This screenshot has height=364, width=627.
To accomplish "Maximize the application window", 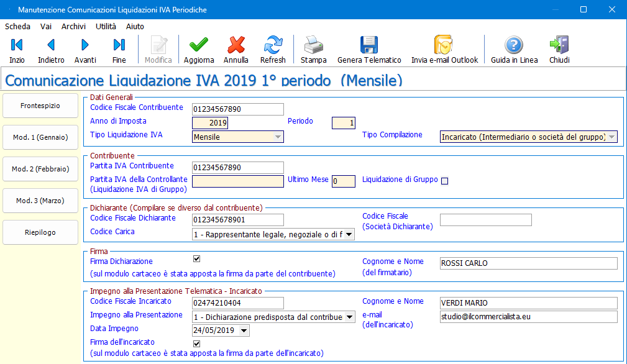I will click(584, 9).
